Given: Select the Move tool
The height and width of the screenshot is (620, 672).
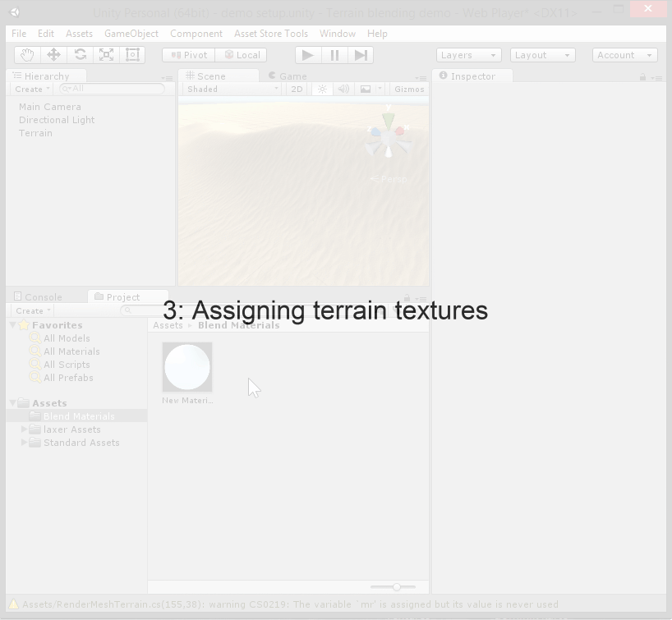Looking at the screenshot, I should click(x=53, y=55).
